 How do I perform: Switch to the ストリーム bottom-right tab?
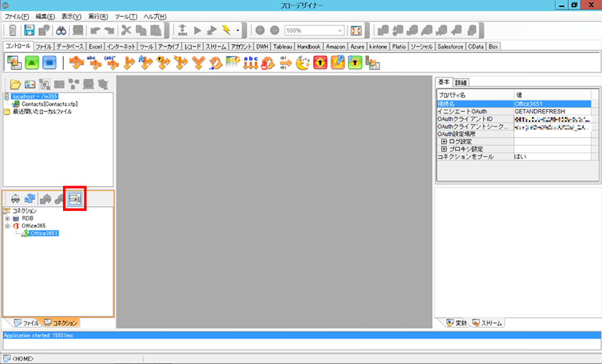tap(487, 323)
